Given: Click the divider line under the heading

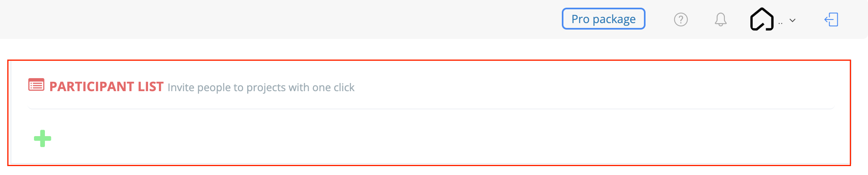Looking at the screenshot, I should click(431, 109).
